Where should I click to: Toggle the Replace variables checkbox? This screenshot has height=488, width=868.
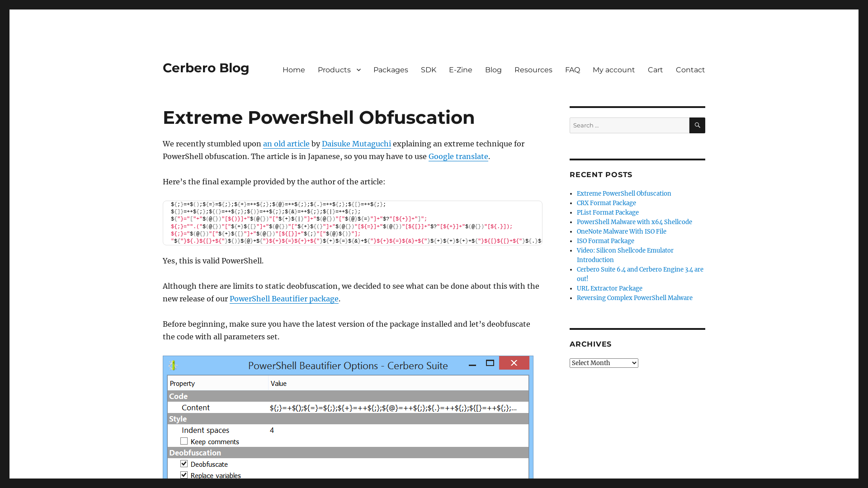pos(184,474)
